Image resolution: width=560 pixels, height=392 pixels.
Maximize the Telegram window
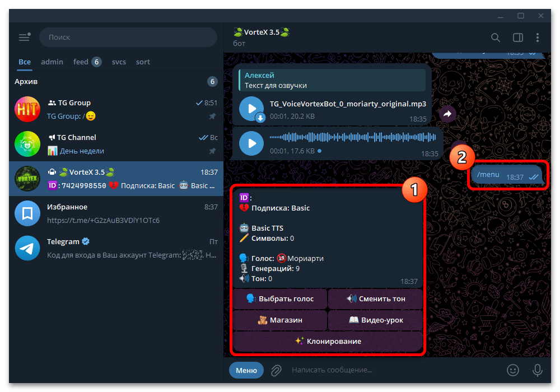pyautogui.click(x=521, y=16)
